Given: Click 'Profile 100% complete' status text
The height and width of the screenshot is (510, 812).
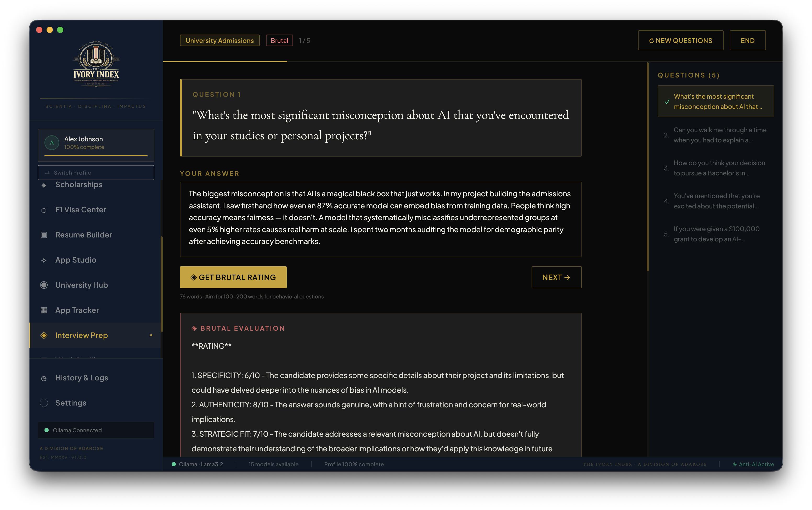Looking at the screenshot, I should point(354,464).
